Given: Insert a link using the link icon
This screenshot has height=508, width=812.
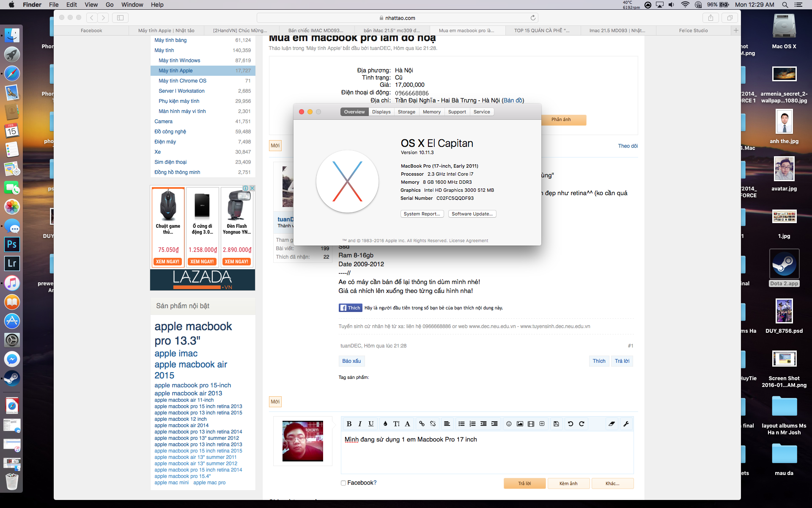Looking at the screenshot, I should (x=422, y=424).
